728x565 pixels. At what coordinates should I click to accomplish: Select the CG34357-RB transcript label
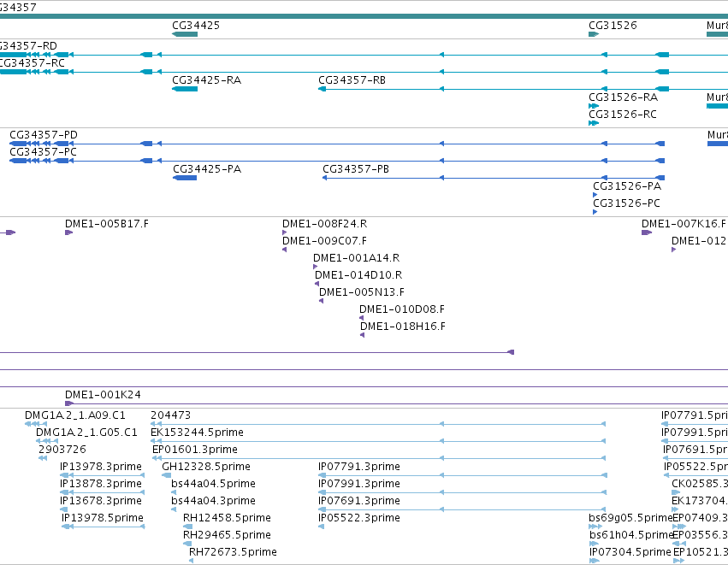coord(352,80)
